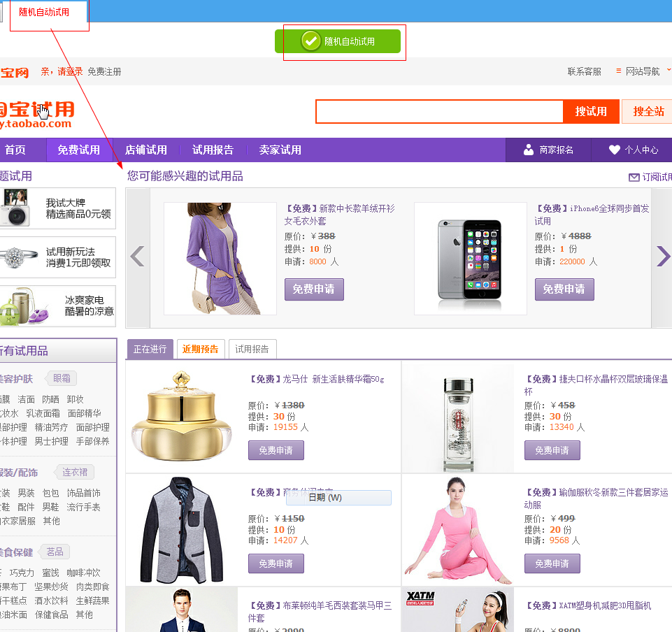Switch to the 近期预告 tab
Screen dimensions: 672x632
point(201,349)
